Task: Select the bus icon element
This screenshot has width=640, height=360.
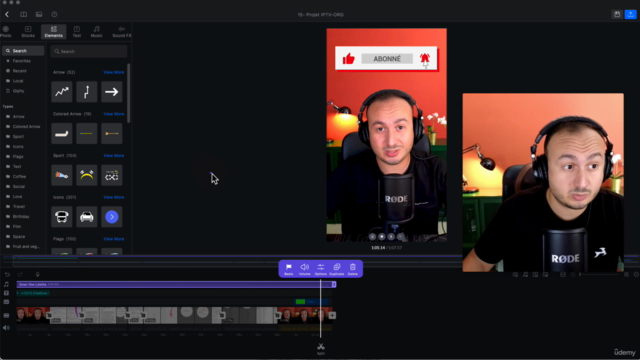Action: point(62,217)
